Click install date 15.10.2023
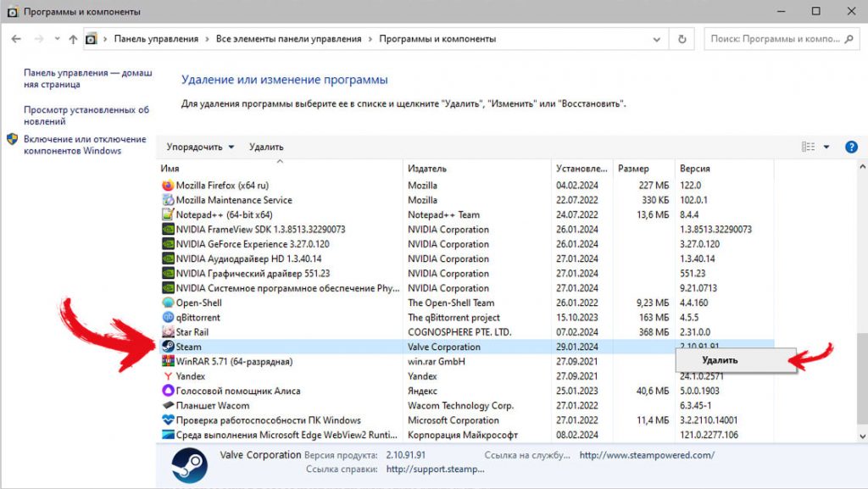868x489 pixels. [576, 318]
